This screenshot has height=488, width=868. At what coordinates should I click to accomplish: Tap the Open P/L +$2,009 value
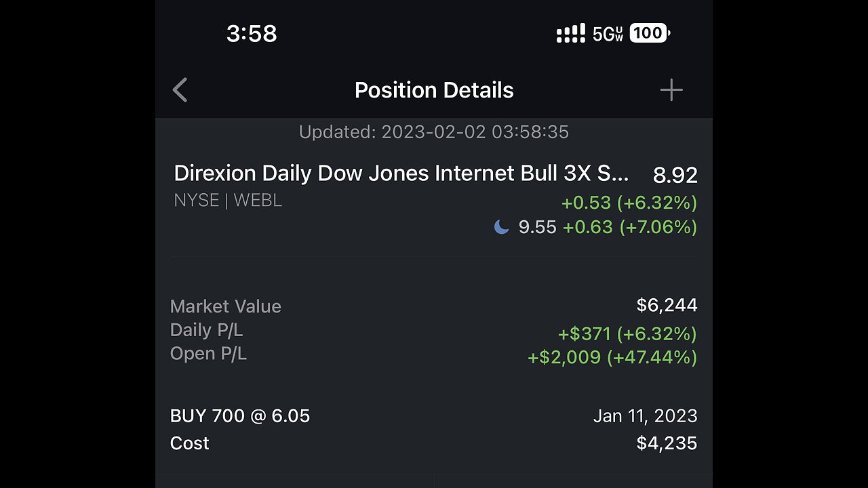pyautogui.click(x=612, y=357)
